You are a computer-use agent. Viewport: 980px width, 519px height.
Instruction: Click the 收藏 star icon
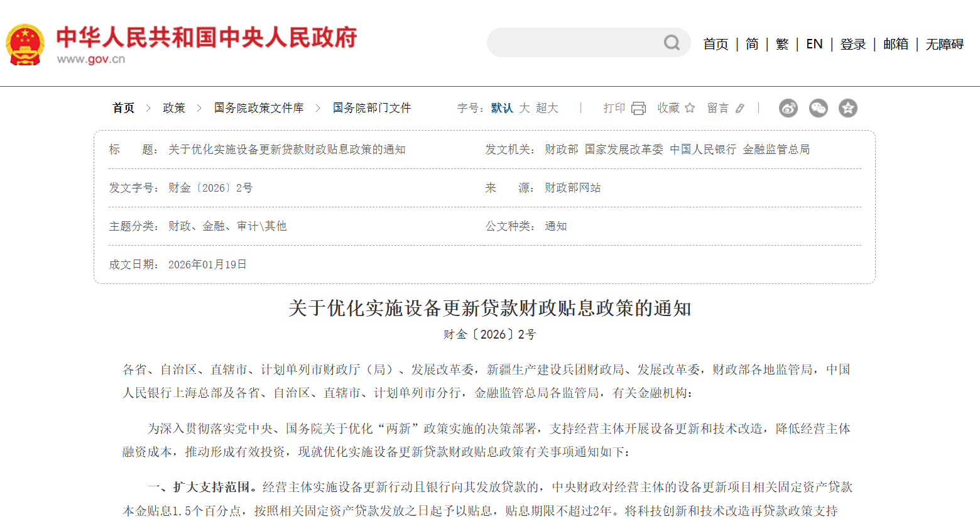click(690, 108)
